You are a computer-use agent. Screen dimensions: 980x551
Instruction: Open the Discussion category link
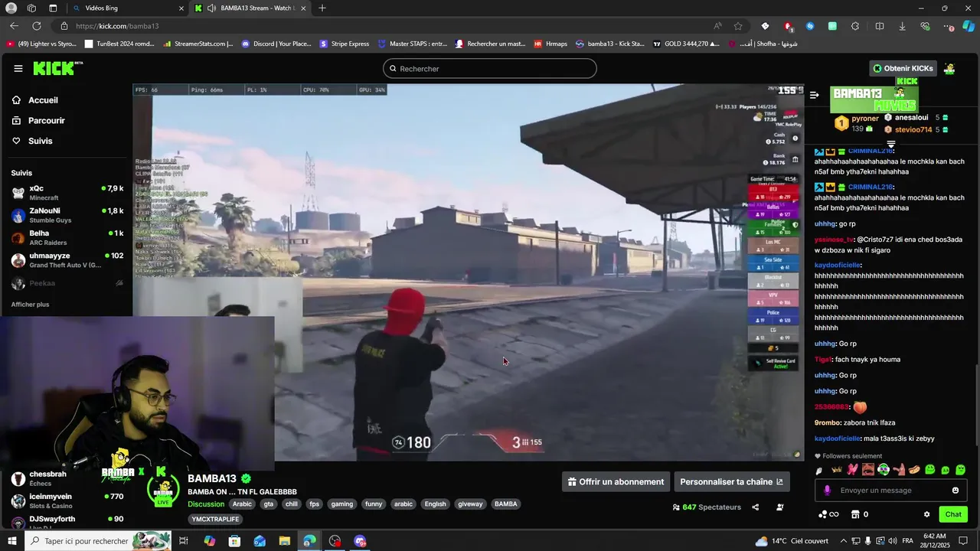pyautogui.click(x=206, y=504)
